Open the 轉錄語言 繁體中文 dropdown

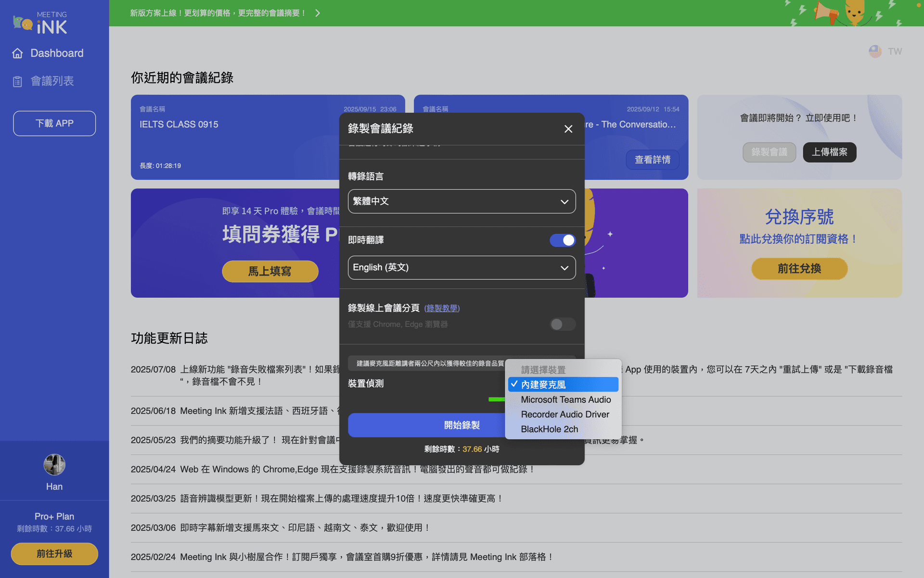coord(461,201)
